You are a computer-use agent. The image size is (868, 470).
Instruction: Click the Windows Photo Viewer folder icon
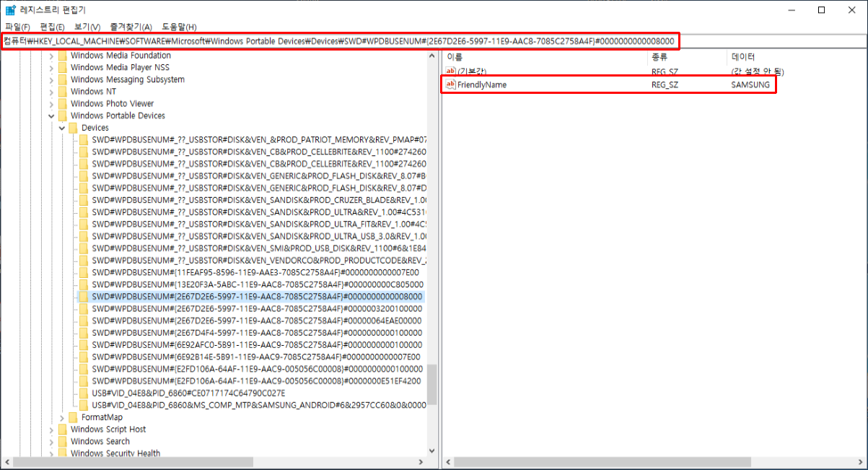click(x=63, y=103)
